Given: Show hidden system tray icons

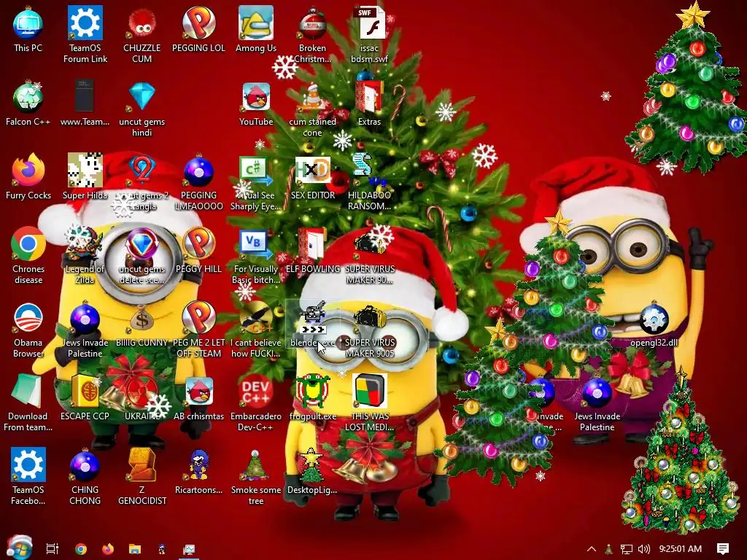Looking at the screenshot, I should [591, 548].
